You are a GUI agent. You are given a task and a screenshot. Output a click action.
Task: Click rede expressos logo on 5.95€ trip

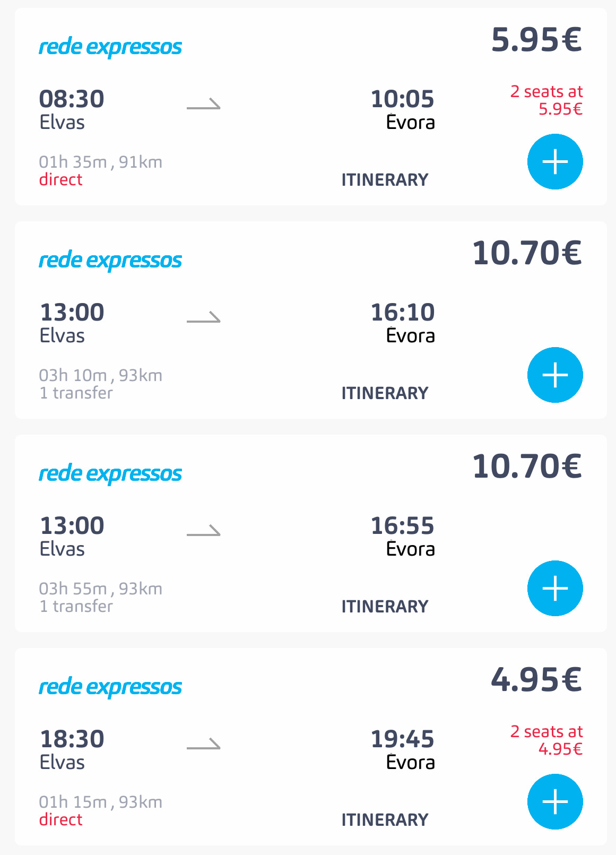point(110,47)
